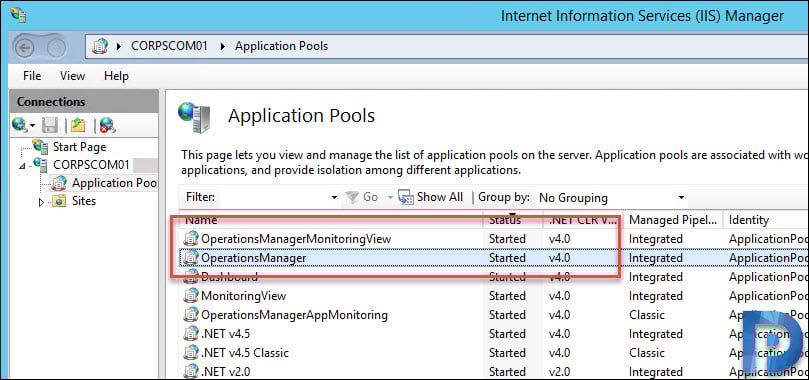Viewport: 809px width, 380px height.
Task: Click the arrow before CORPSCOM01 in address bar
Action: (x=120, y=46)
